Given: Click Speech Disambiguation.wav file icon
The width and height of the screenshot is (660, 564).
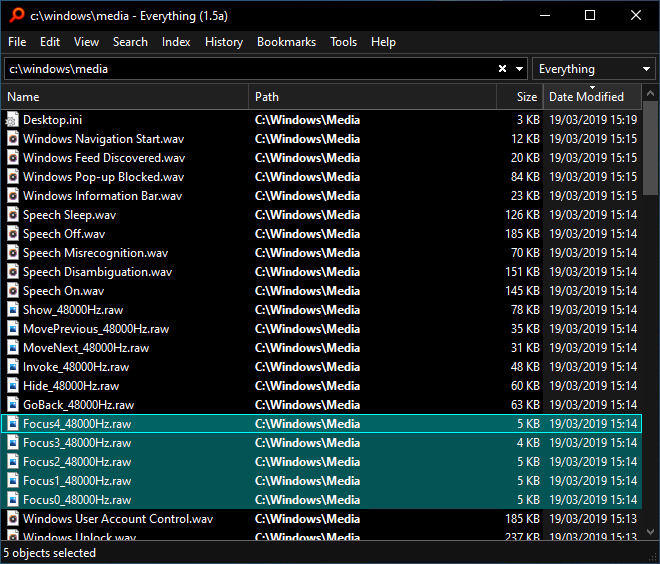Looking at the screenshot, I should pyautogui.click(x=13, y=272).
